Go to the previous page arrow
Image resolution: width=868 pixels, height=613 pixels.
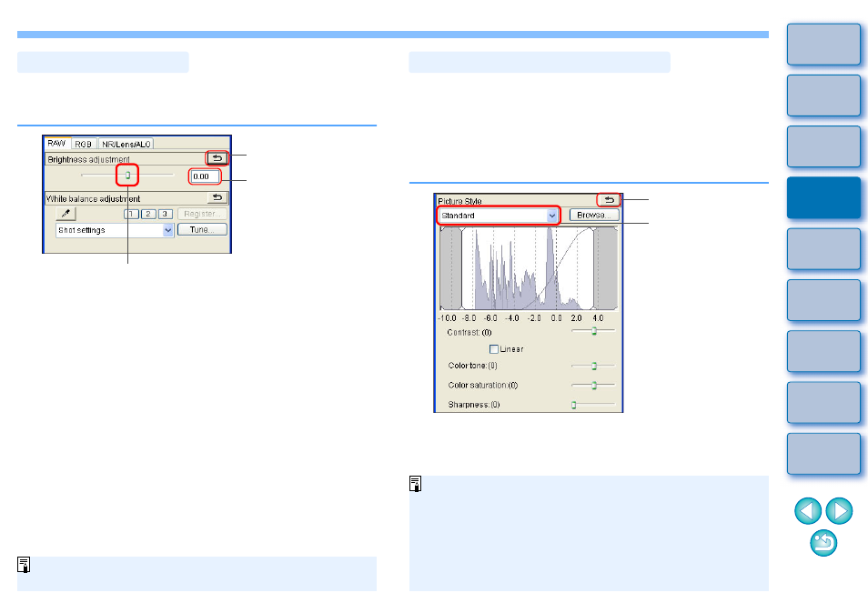coord(808,510)
